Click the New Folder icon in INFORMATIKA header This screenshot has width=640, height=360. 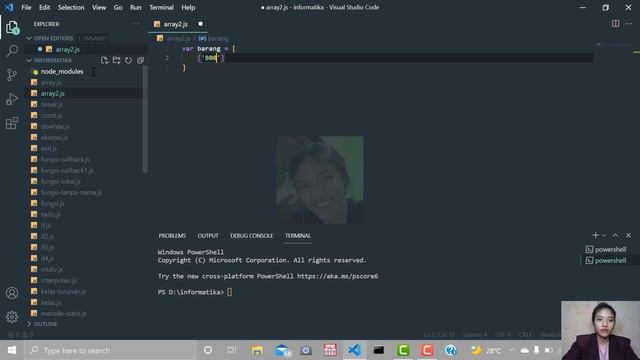coord(116,60)
